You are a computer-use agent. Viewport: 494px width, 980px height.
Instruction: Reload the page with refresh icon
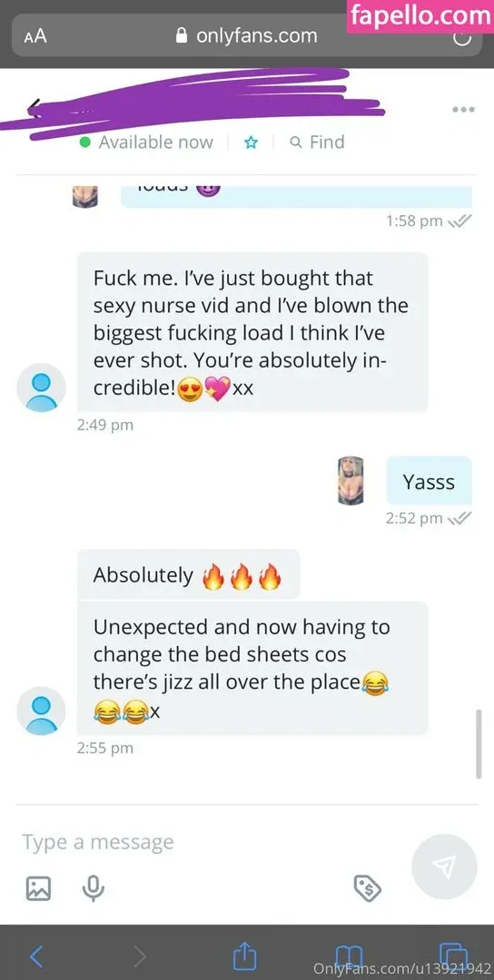461,37
